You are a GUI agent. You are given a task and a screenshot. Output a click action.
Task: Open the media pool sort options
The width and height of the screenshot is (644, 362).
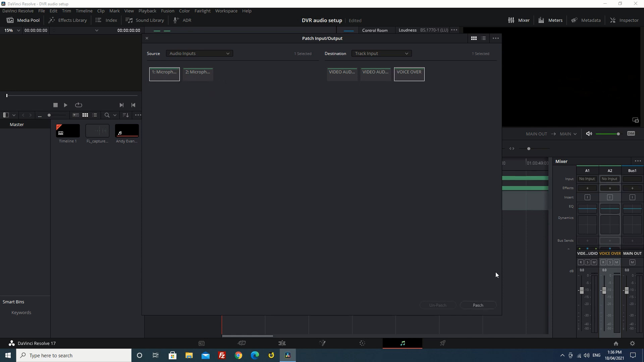coord(126,115)
